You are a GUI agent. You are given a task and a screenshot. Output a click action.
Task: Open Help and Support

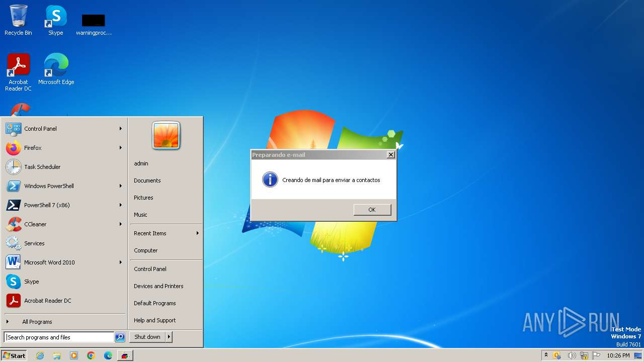(x=154, y=320)
